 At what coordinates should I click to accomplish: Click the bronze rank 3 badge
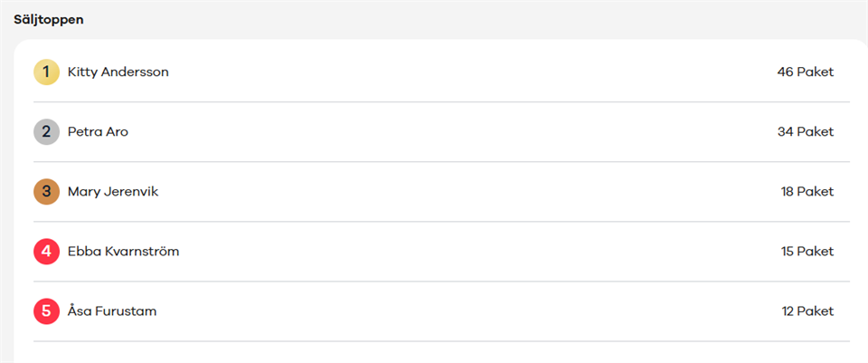point(46,191)
